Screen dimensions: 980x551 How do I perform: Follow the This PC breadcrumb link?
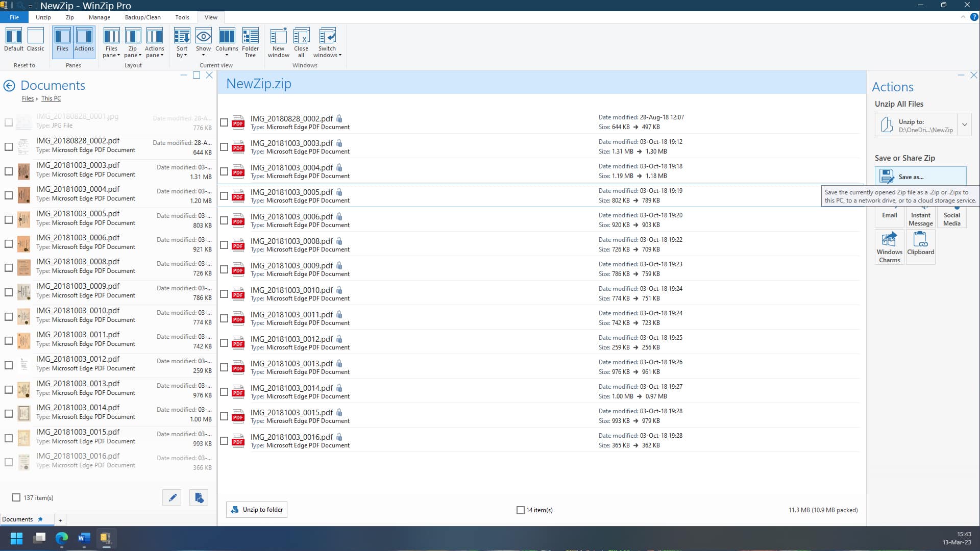pyautogui.click(x=51, y=98)
